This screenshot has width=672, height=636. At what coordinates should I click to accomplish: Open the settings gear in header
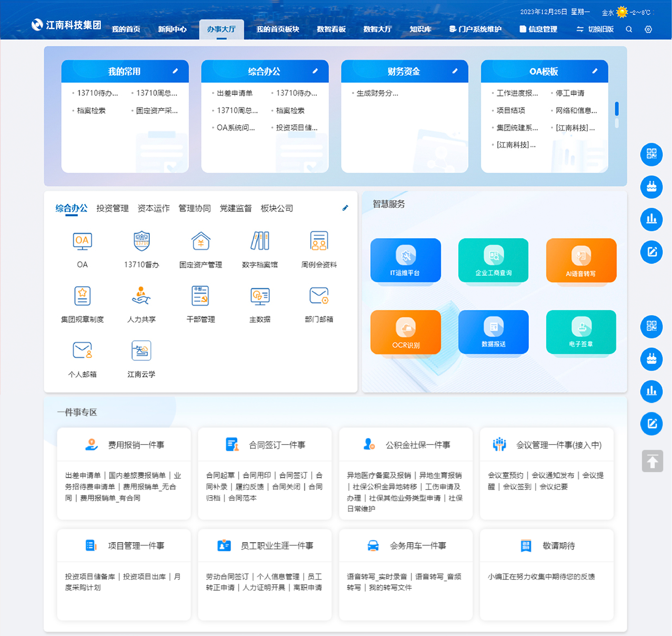click(x=648, y=29)
